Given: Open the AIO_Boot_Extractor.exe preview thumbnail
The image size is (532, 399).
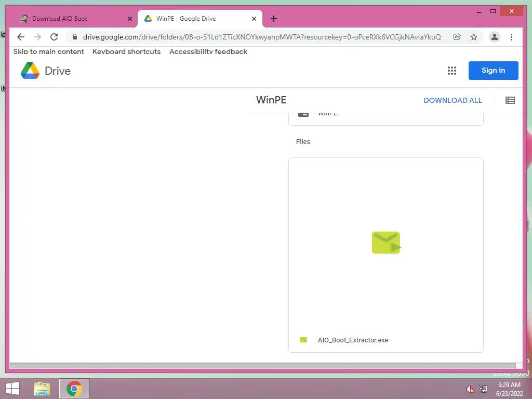Looking at the screenshot, I should tap(386, 243).
